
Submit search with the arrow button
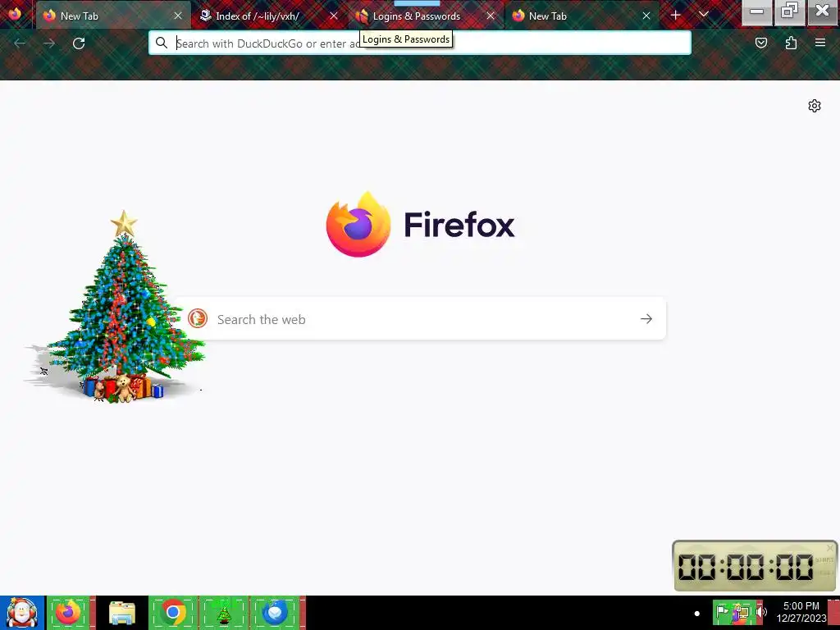[x=646, y=319]
